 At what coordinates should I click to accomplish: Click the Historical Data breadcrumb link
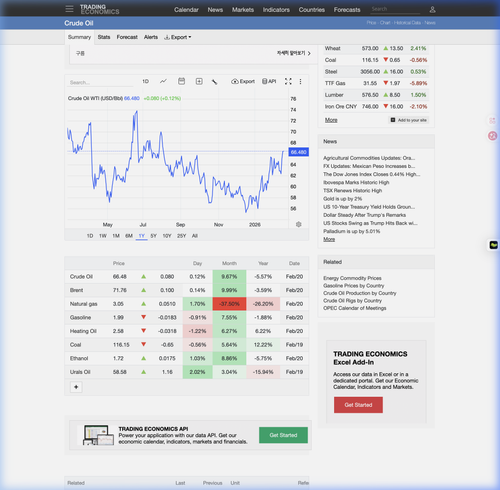coord(407,23)
